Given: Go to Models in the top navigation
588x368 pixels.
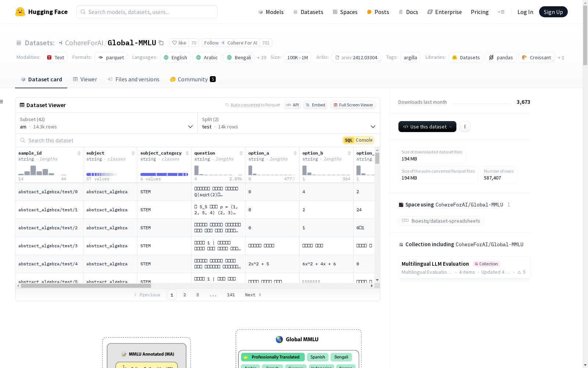Looking at the screenshot, I should [x=271, y=12].
